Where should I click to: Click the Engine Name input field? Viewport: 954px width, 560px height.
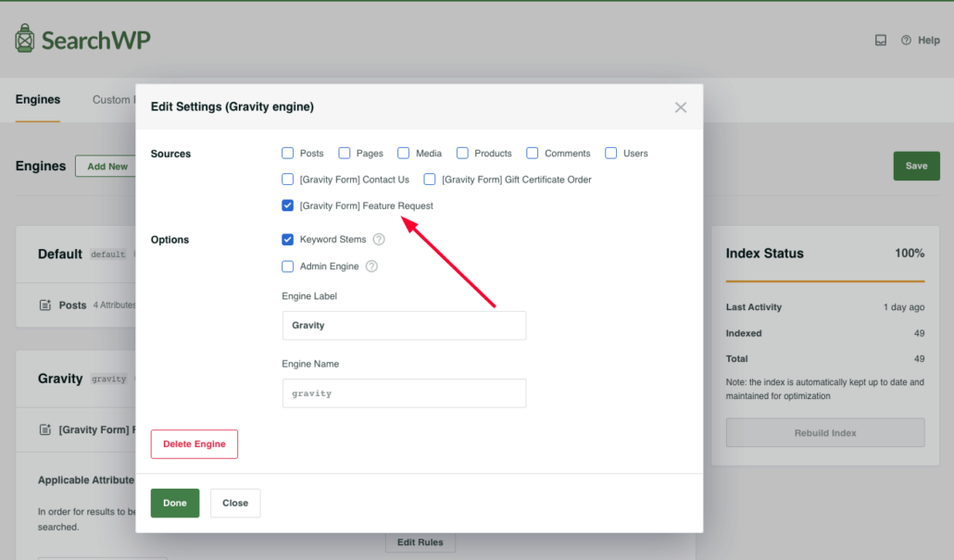404,393
